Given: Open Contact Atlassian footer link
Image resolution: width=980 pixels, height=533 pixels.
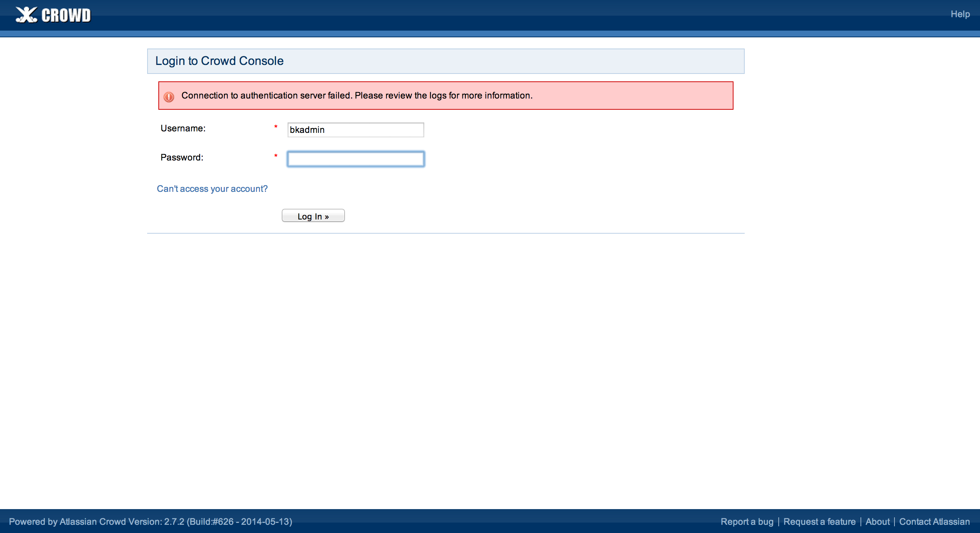Looking at the screenshot, I should (934, 521).
